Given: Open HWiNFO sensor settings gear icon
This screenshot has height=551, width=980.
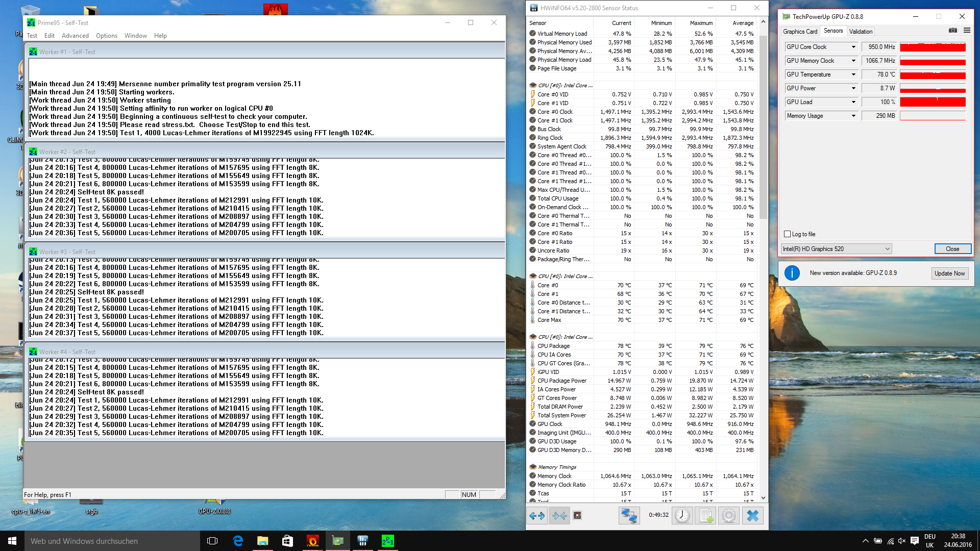Looking at the screenshot, I should [x=729, y=516].
